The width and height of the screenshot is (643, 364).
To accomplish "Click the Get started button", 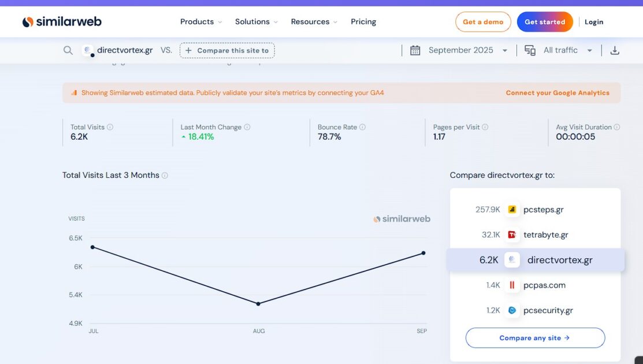I will pyautogui.click(x=545, y=22).
